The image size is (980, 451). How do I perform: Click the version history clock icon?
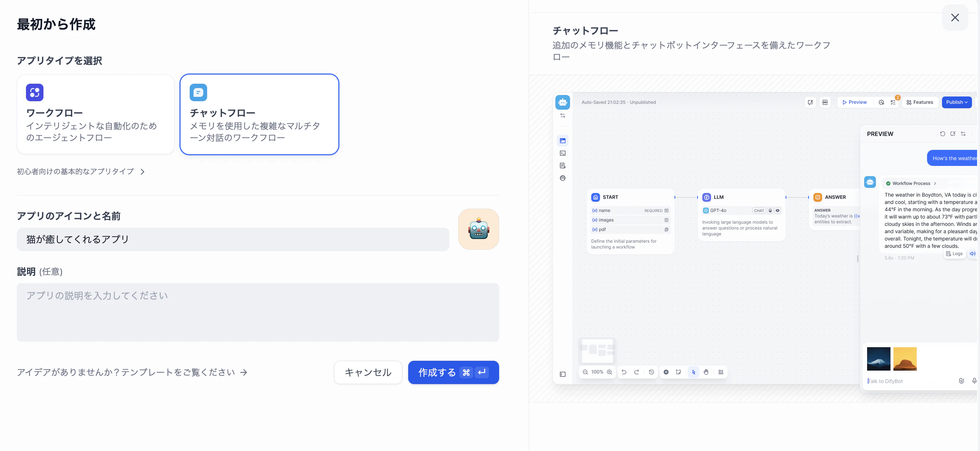tap(651, 372)
